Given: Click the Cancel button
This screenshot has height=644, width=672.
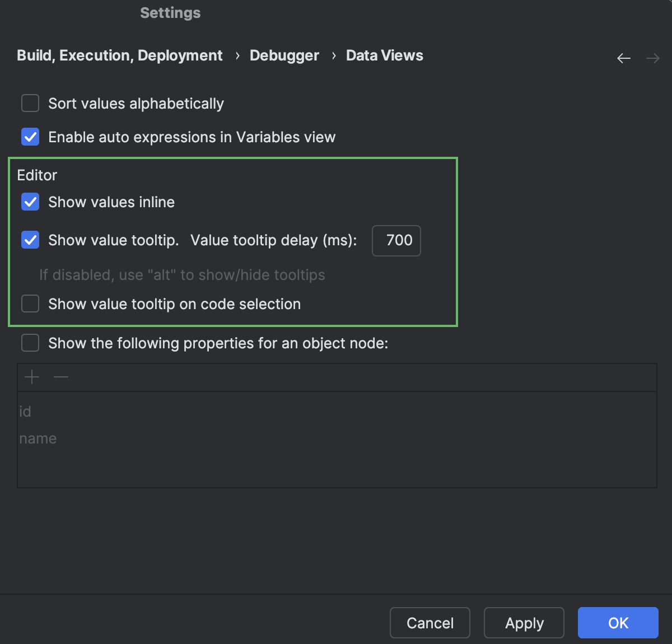Looking at the screenshot, I should (x=430, y=623).
